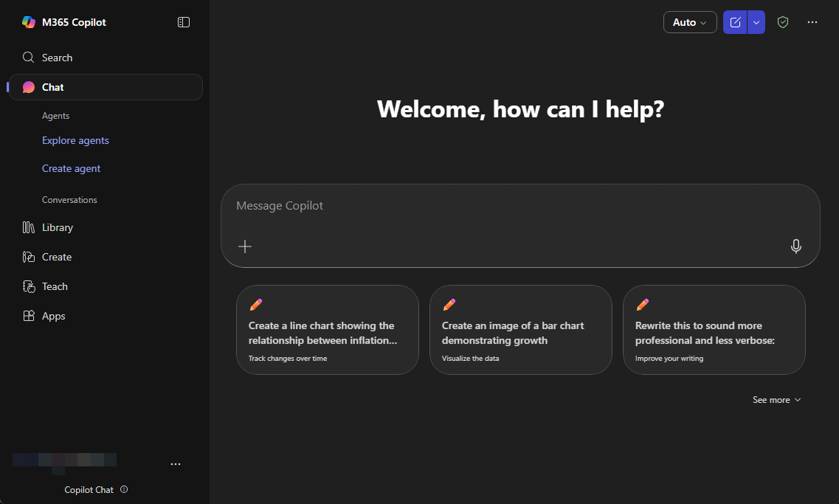The height and width of the screenshot is (504, 839).
Task: Click the plus icon to attach content
Action: click(244, 246)
